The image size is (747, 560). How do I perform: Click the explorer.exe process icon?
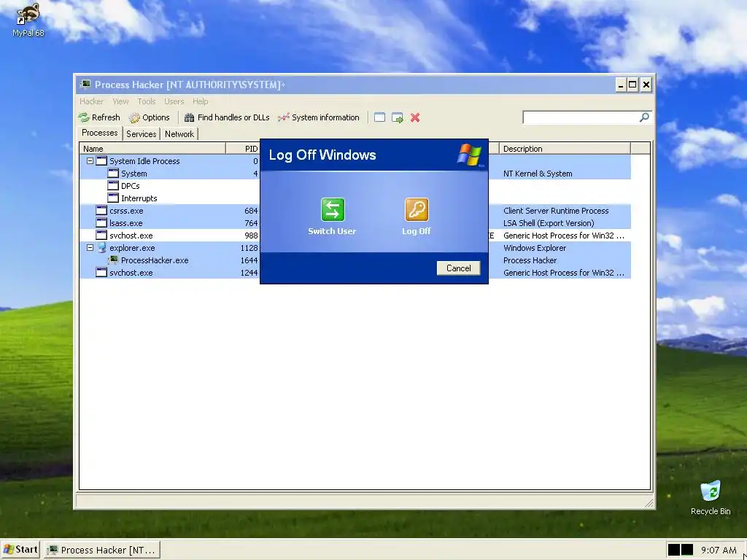tap(101, 248)
